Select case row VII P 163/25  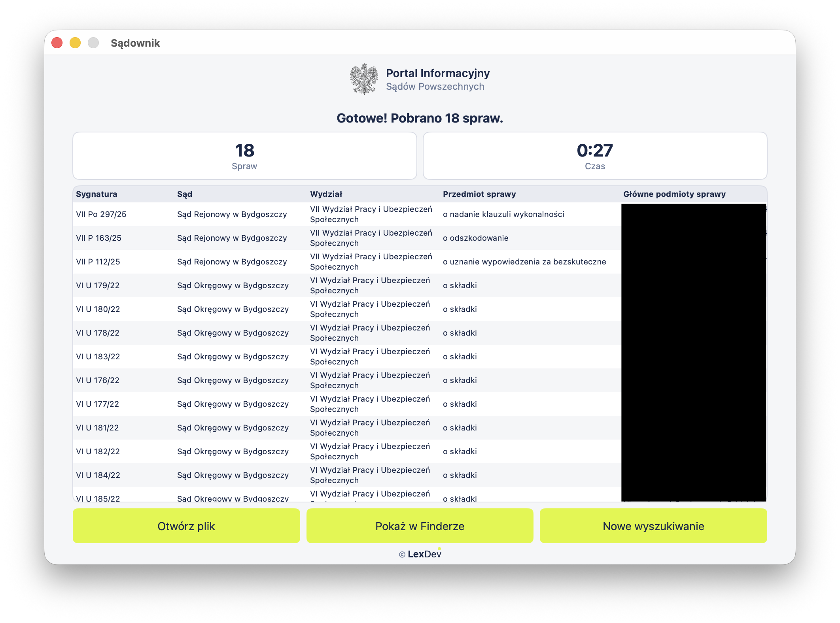click(x=99, y=238)
